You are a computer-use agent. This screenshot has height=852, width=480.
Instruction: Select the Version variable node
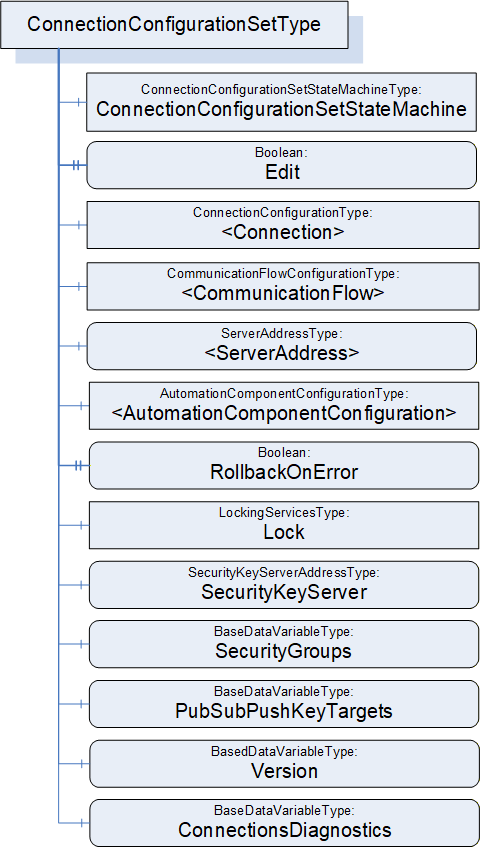[x=284, y=763]
